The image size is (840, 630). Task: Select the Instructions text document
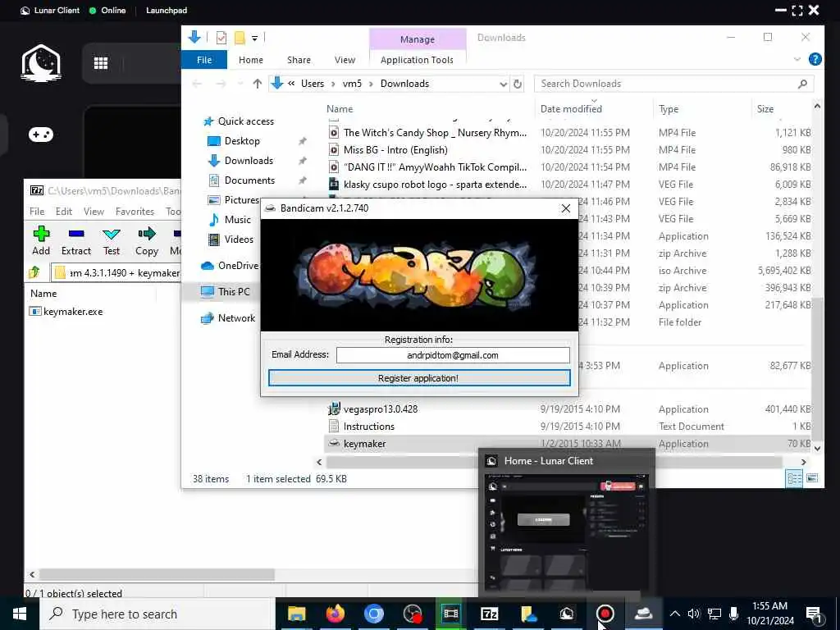point(368,427)
